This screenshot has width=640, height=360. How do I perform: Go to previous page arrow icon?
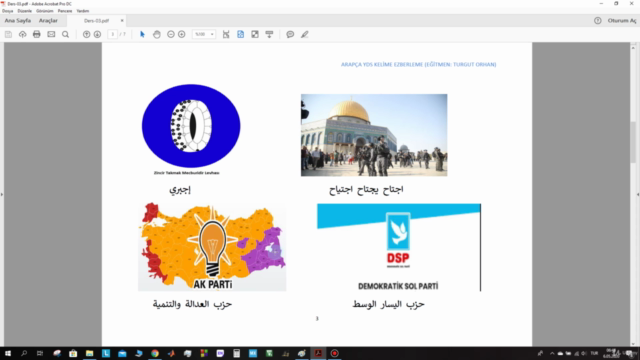pyautogui.click(x=87, y=34)
